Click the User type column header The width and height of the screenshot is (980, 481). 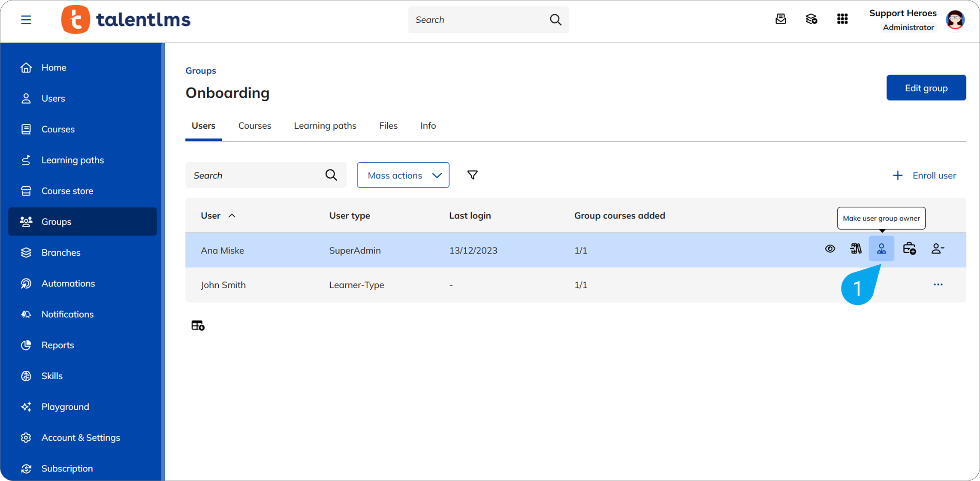coord(350,215)
